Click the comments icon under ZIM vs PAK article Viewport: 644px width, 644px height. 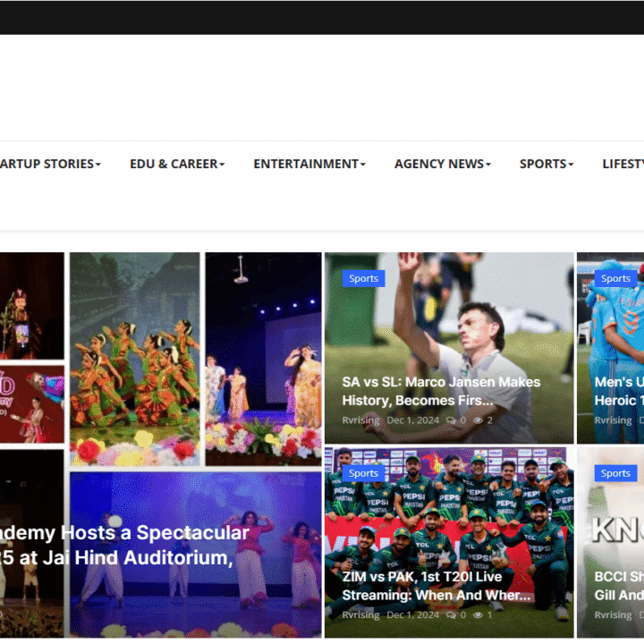coord(450,614)
